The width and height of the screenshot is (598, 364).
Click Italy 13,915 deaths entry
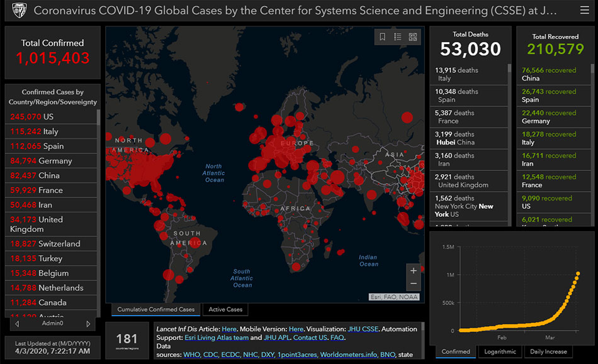(469, 74)
